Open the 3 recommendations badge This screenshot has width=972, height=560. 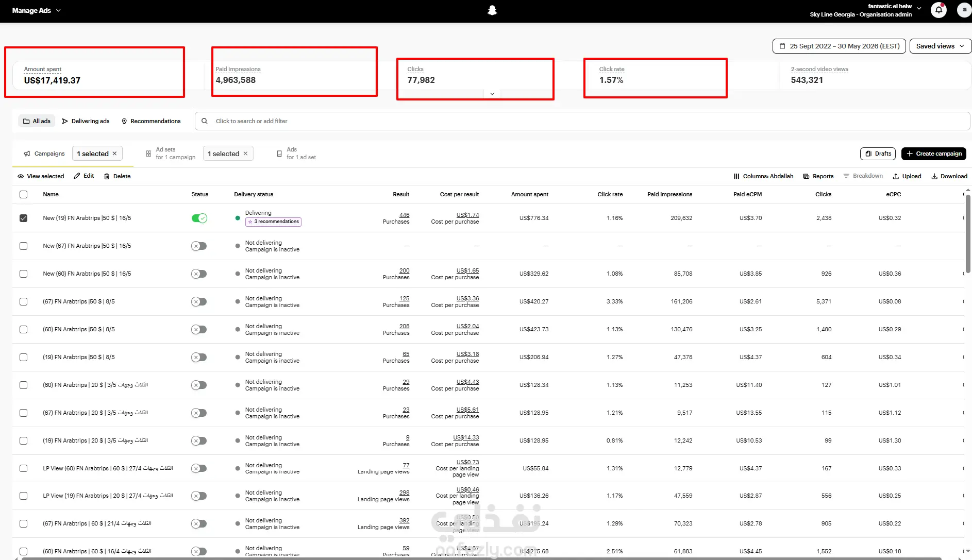tap(273, 222)
